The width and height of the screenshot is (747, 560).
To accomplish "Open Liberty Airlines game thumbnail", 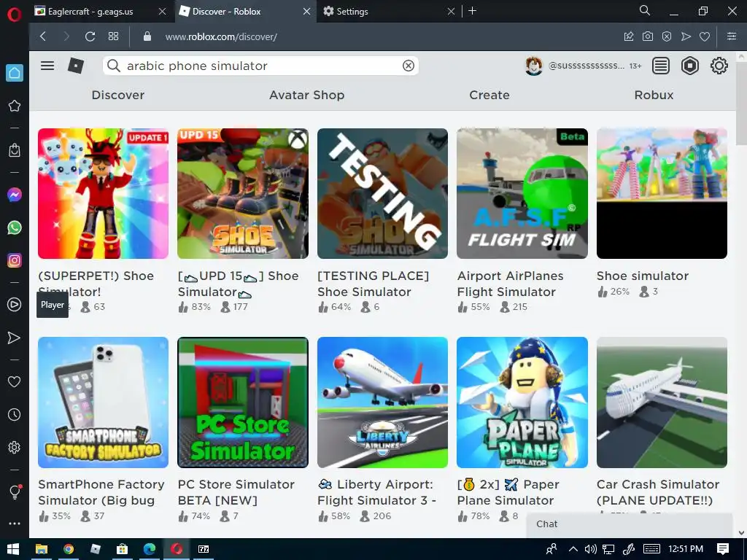I will (x=382, y=402).
